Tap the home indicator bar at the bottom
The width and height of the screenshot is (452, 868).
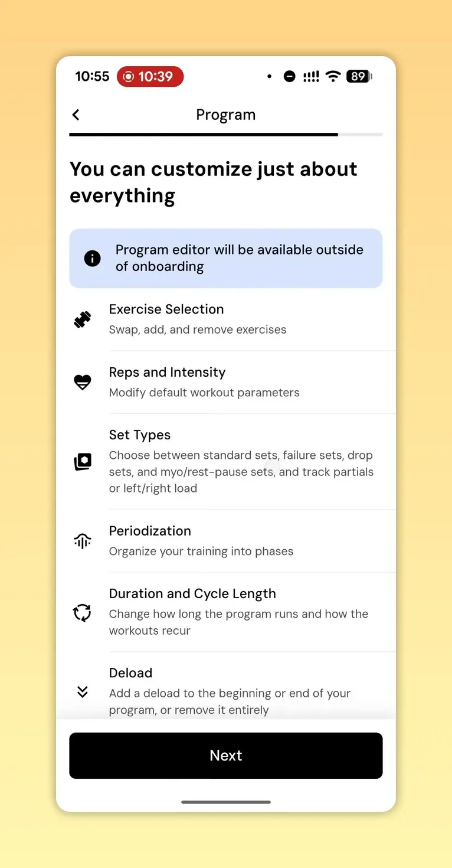(226, 802)
